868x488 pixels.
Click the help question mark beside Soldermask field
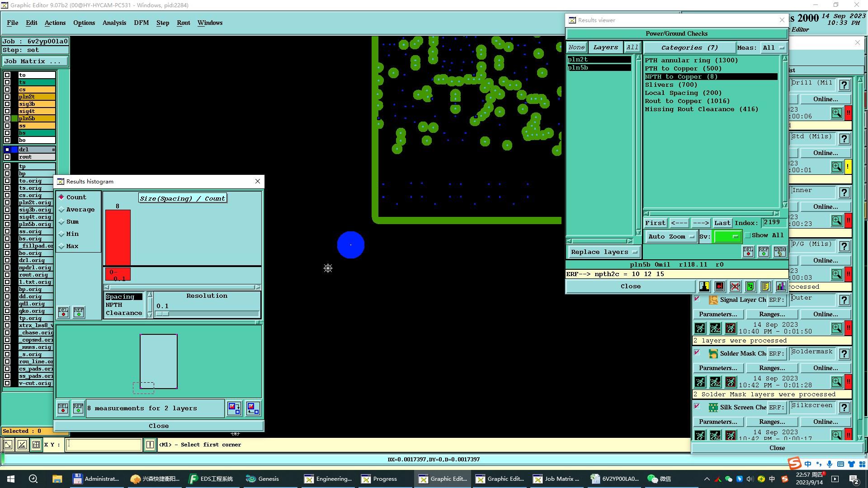click(x=844, y=354)
